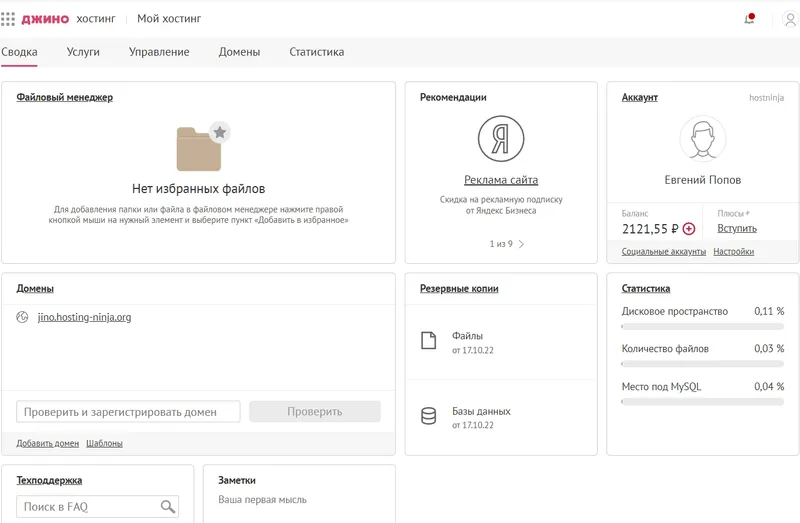The height and width of the screenshot is (523, 800).
Task: Open the jino.hosting-ninja.org domain link
Action: pyautogui.click(x=84, y=317)
